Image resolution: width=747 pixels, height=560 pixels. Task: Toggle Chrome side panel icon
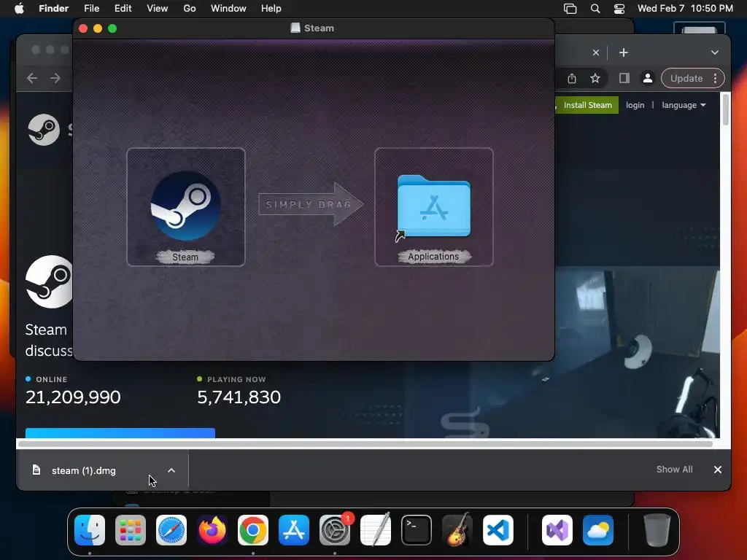[x=624, y=79]
